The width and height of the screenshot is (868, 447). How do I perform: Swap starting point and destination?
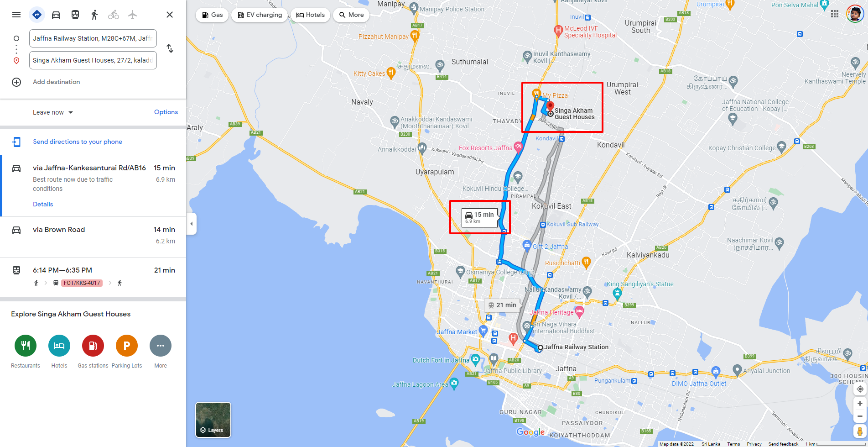click(x=170, y=48)
